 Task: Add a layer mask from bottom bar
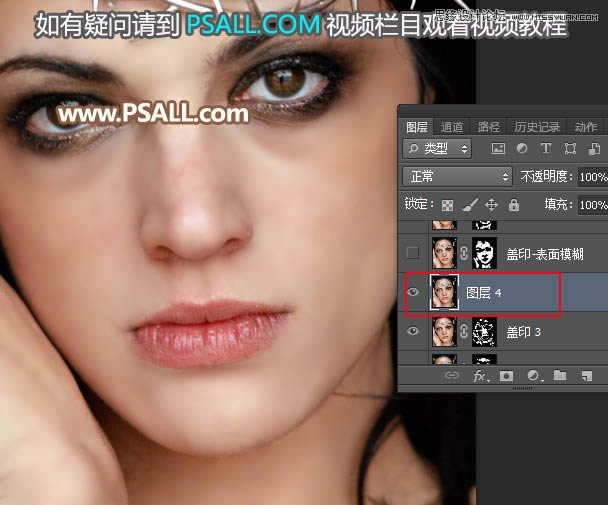coord(507,376)
